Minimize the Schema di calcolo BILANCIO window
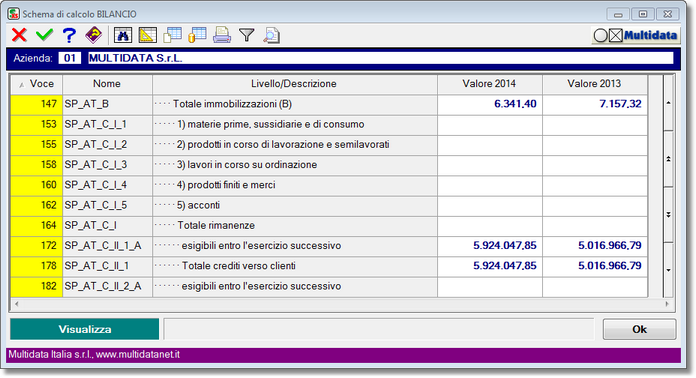Viewport: 696px width, 378px height. [617, 14]
